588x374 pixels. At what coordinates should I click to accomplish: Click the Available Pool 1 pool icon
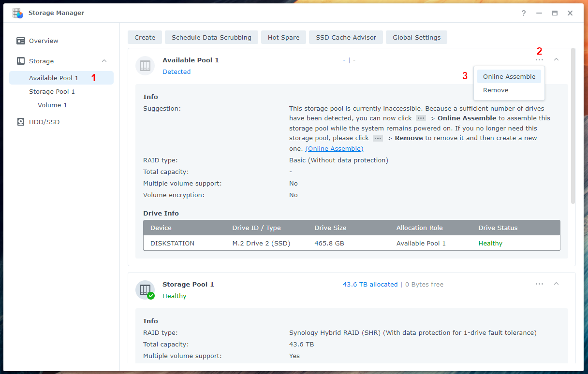click(x=145, y=66)
